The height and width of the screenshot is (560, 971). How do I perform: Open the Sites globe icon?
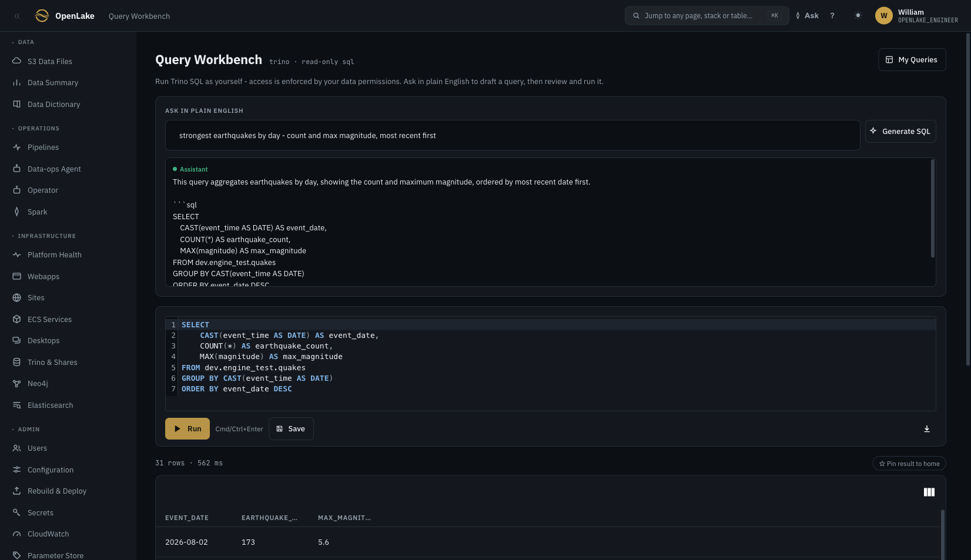[16, 298]
